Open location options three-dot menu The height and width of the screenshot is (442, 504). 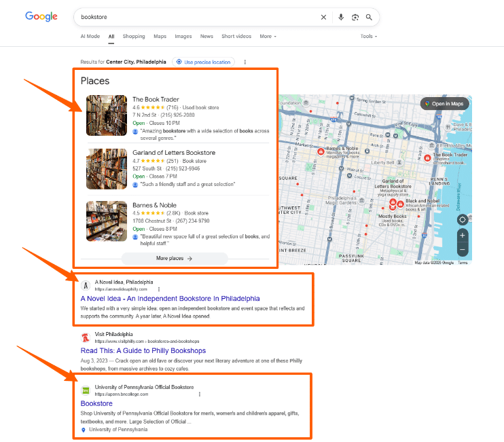click(x=245, y=62)
